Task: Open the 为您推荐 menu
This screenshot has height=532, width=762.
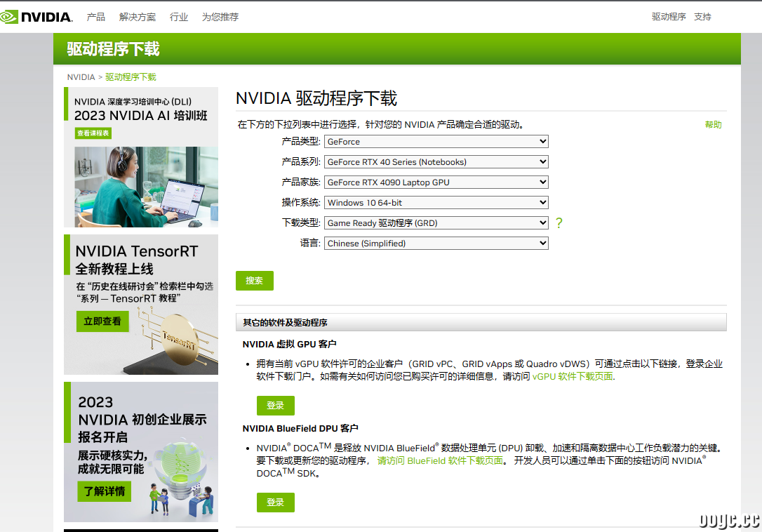Action: coord(220,17)
